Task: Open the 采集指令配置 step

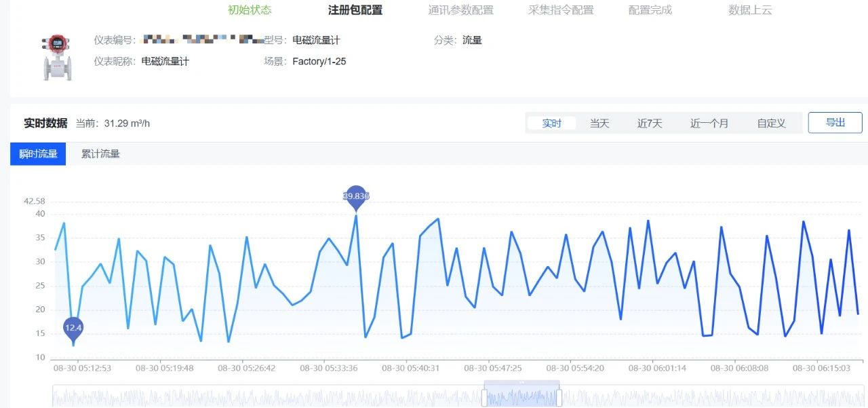Action: pyautogui.click(x=561, y=10)
